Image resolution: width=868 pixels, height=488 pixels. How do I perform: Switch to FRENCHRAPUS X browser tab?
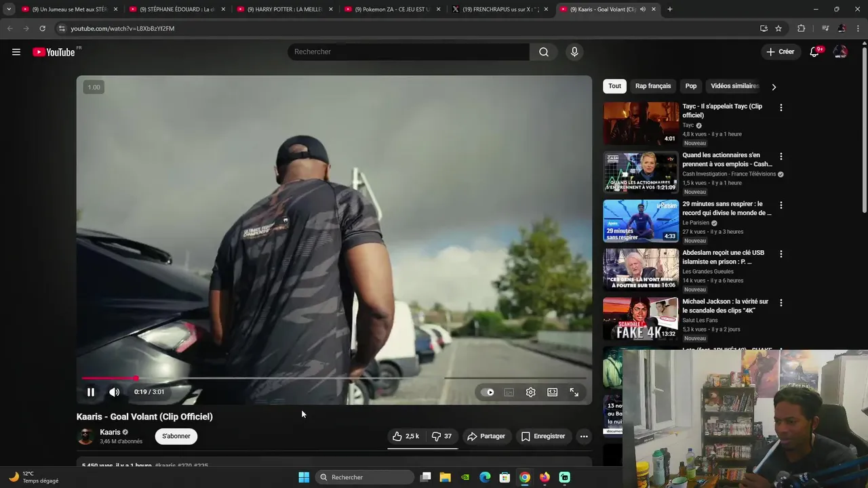coord(500,9)
